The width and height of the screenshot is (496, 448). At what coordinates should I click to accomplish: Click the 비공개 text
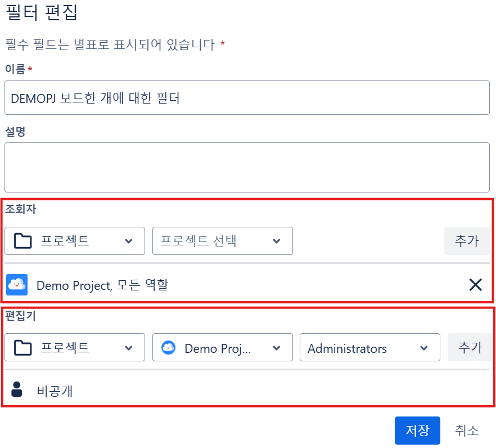pos(55,391)
